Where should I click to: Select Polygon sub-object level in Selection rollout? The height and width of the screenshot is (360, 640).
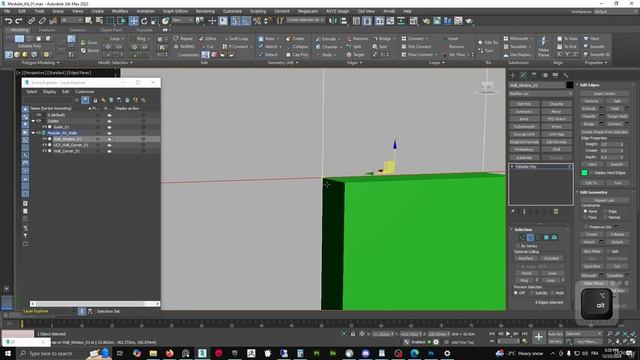(546, 237)
